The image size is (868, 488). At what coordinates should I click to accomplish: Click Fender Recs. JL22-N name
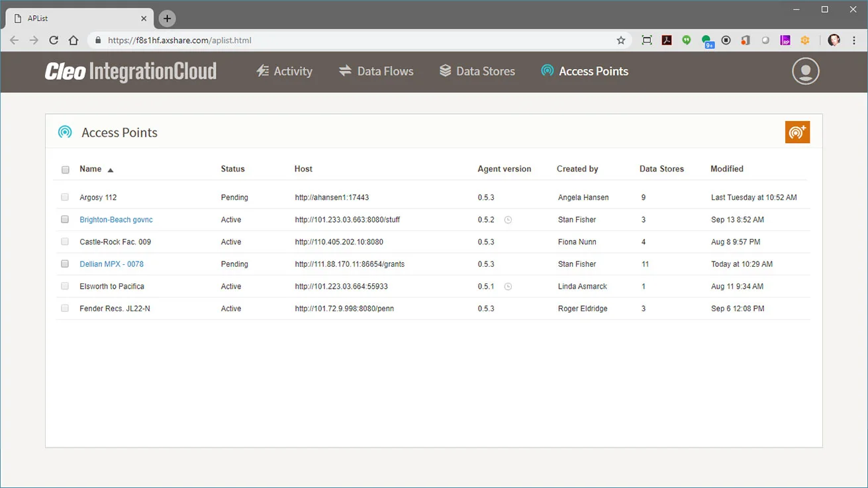point(115,309)
